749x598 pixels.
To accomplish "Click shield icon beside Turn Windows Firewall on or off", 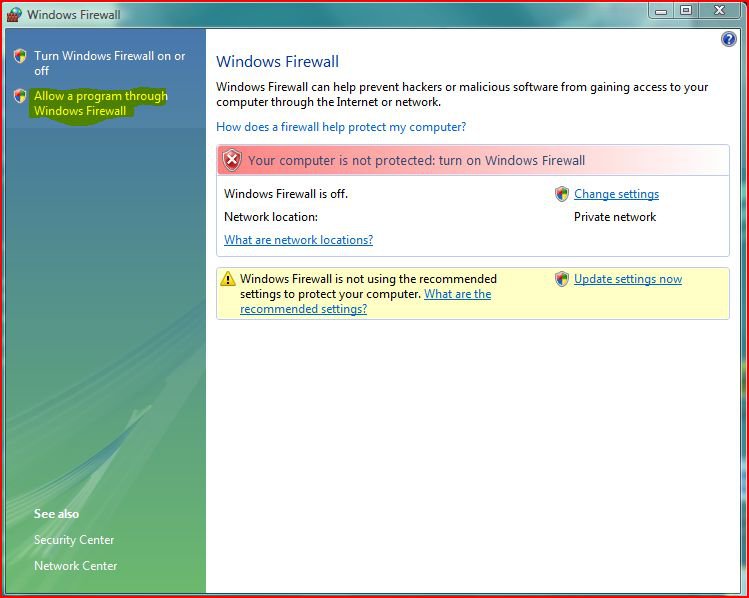I will coord(20,56).
